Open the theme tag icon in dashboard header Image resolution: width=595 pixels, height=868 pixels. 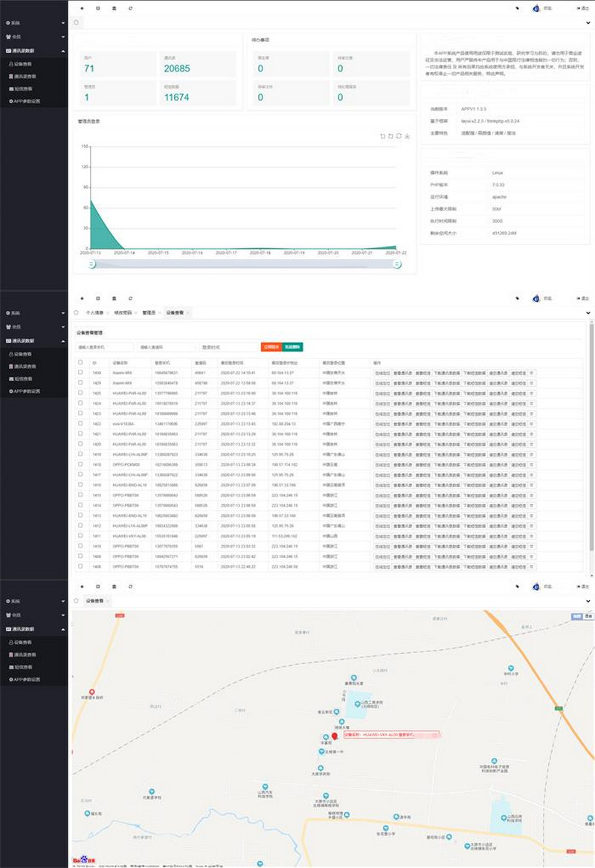[518, 8]
